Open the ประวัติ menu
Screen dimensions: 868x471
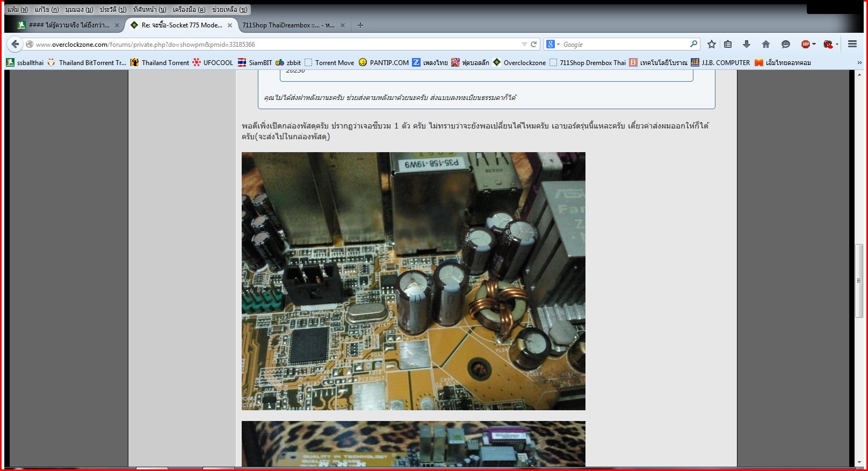(113, 10)
